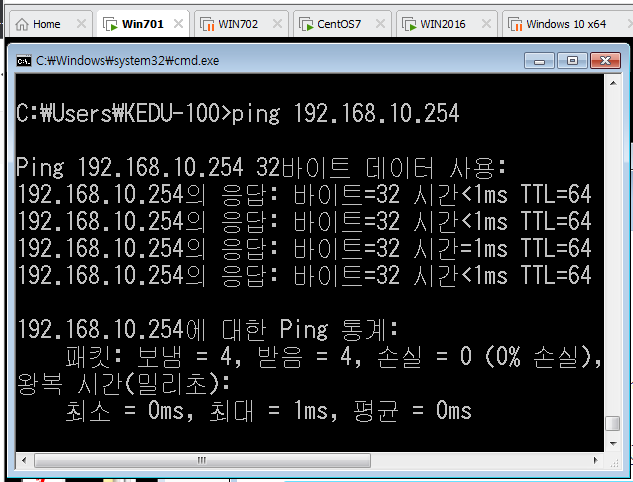Click the reply line with '시간=1ms'

point(304,248)
